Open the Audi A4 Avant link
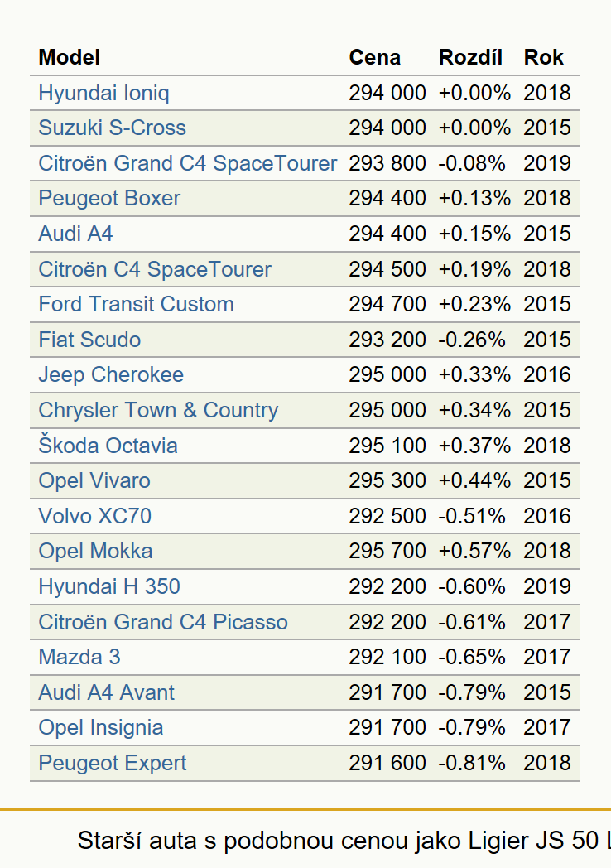Viewport: 611px width, 868px height. click(106, 692)
